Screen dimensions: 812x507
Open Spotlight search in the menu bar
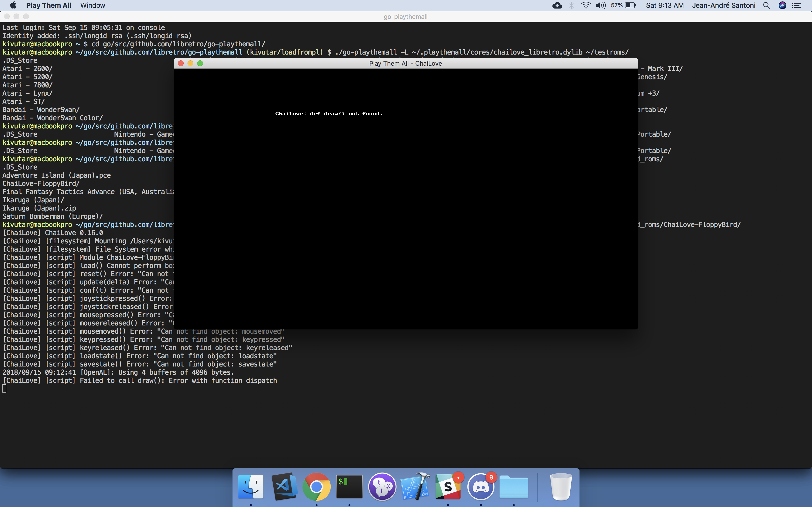click(x=766, y=5)
